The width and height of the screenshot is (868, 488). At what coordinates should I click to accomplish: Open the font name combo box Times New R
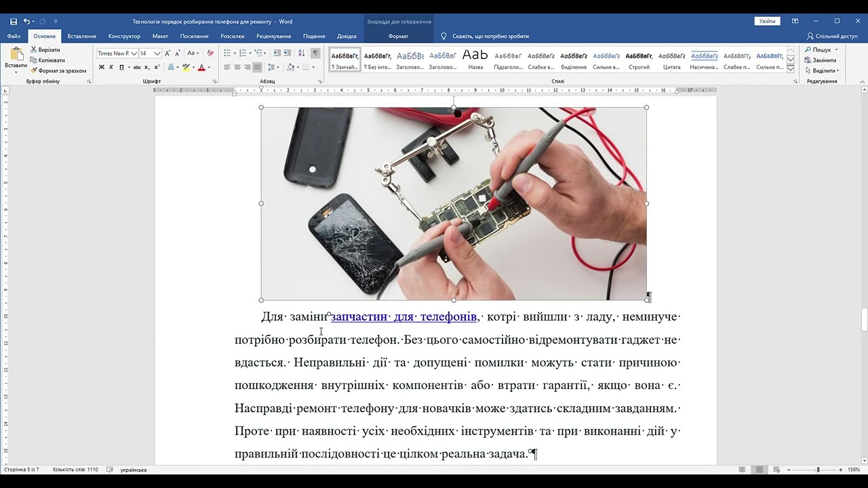click(x=117, y=53)
